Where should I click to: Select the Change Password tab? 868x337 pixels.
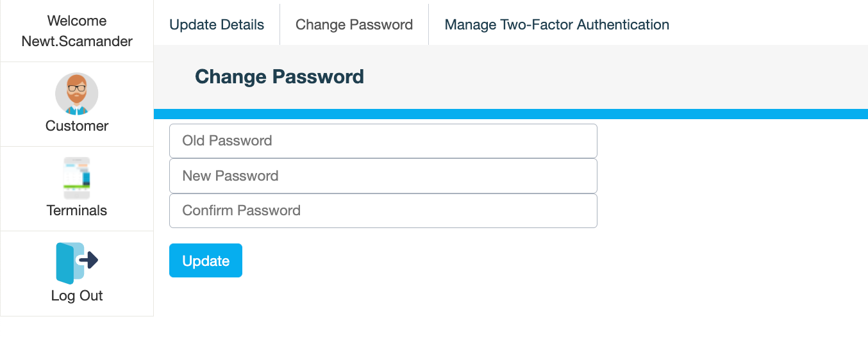[x=354, y=25]
